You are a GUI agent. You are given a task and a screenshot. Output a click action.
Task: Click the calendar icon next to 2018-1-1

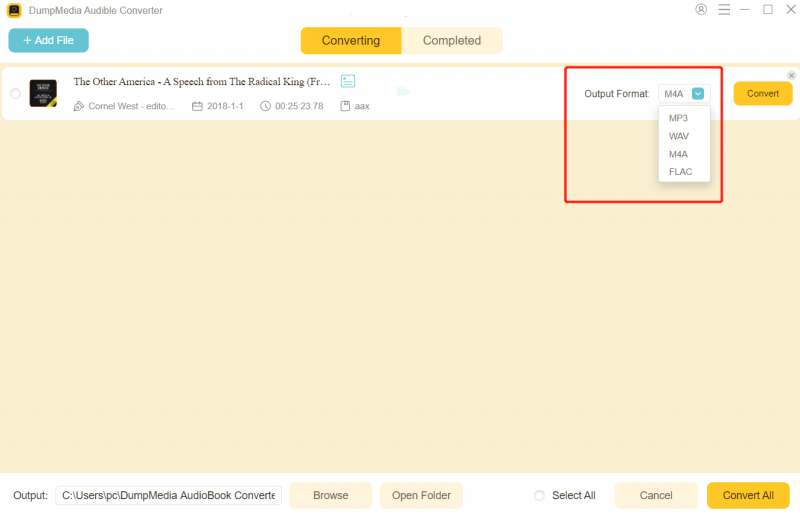click(197, 106)
